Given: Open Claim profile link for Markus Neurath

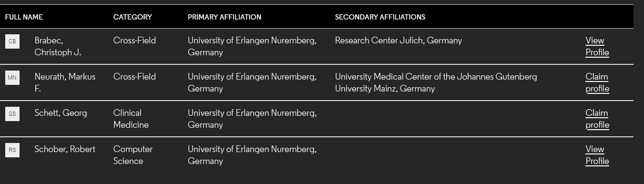Looking at the screenshot, I should (597, 82).
